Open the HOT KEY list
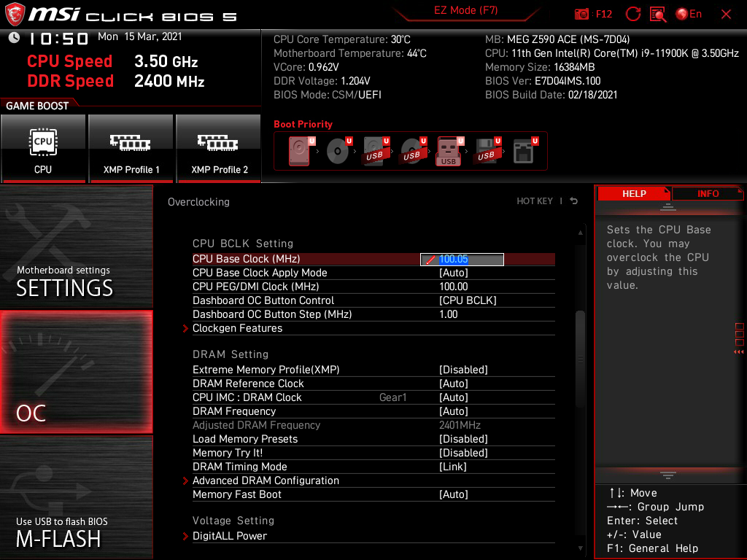Screen dimensions: 747x560 (535, 201)
